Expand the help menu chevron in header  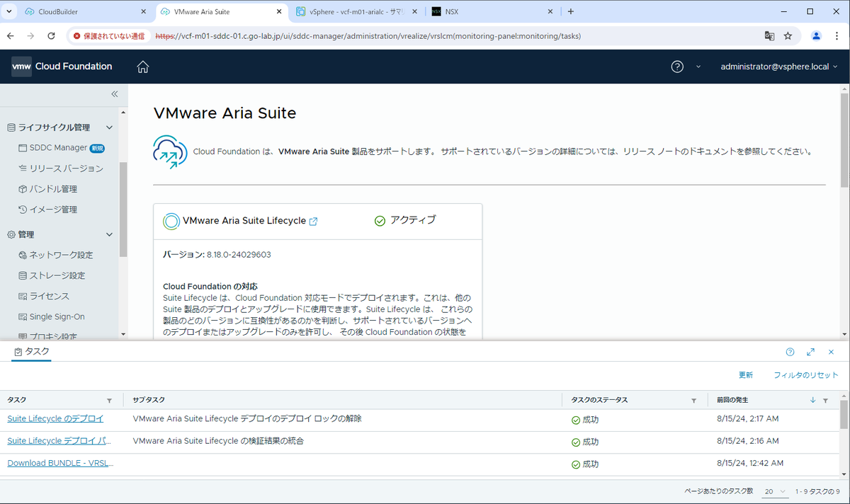coord(698,67)
